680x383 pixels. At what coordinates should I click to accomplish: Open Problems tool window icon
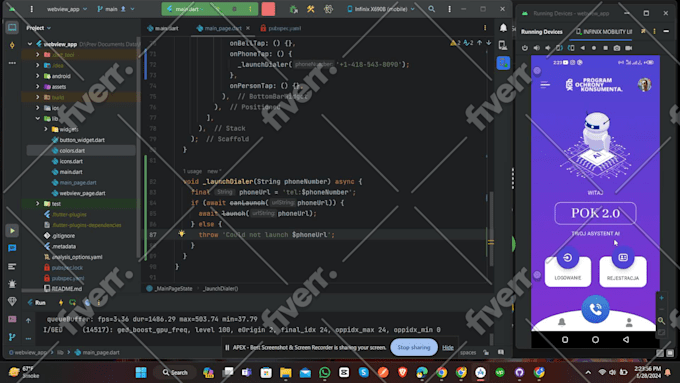(x=12, y=284)
